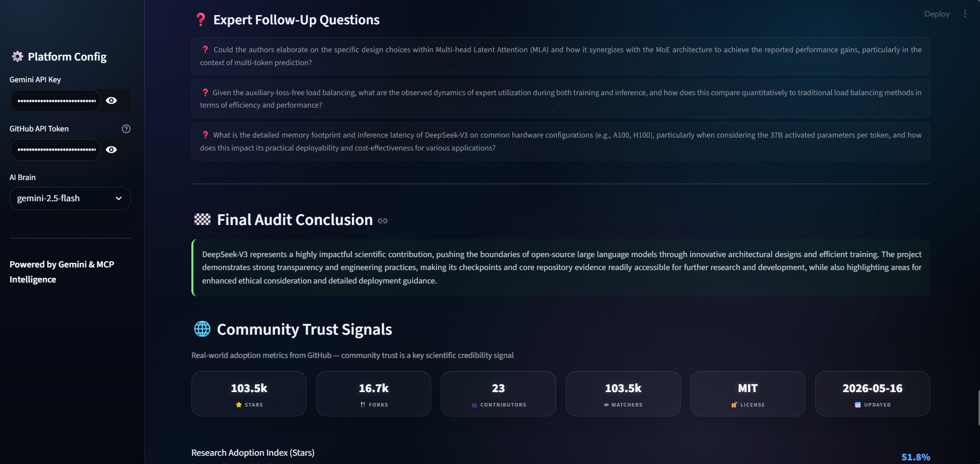
Task: Click the page scrollbar on the right edge
Action: point(978,408)
